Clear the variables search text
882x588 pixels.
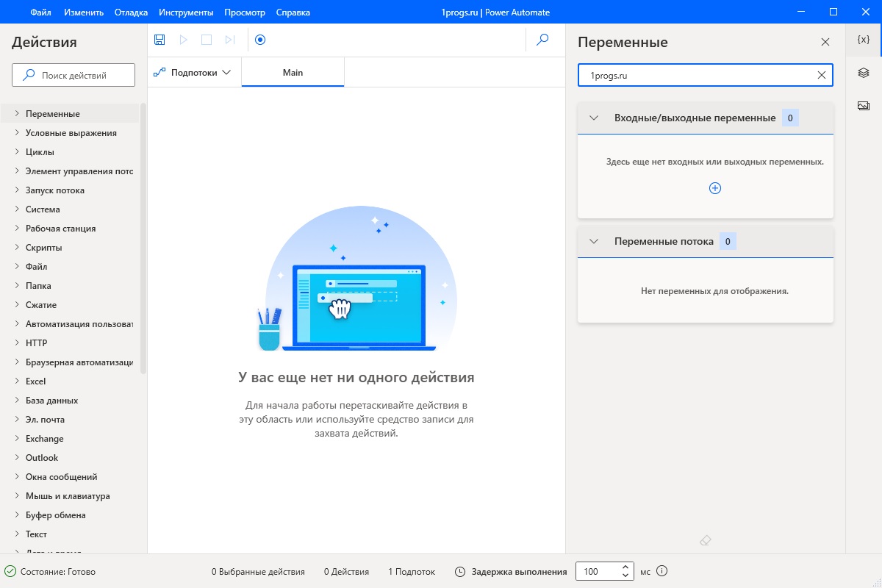pos(822,75)
